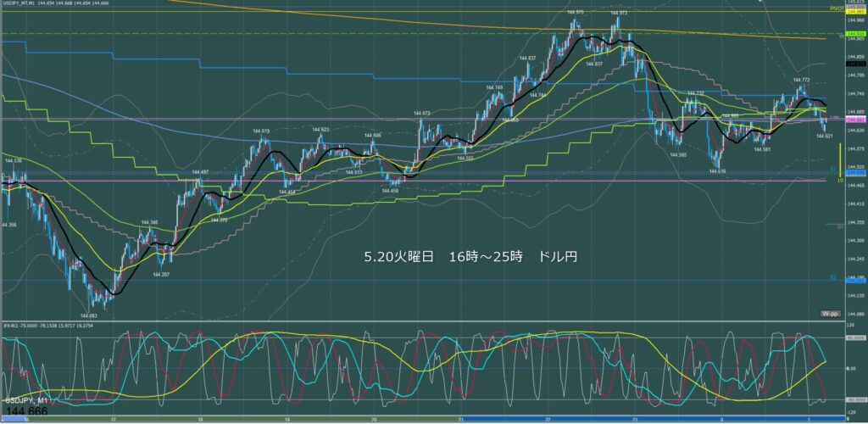Click the swing low label 144.370

pyautogui.click(x=220, y=220)
